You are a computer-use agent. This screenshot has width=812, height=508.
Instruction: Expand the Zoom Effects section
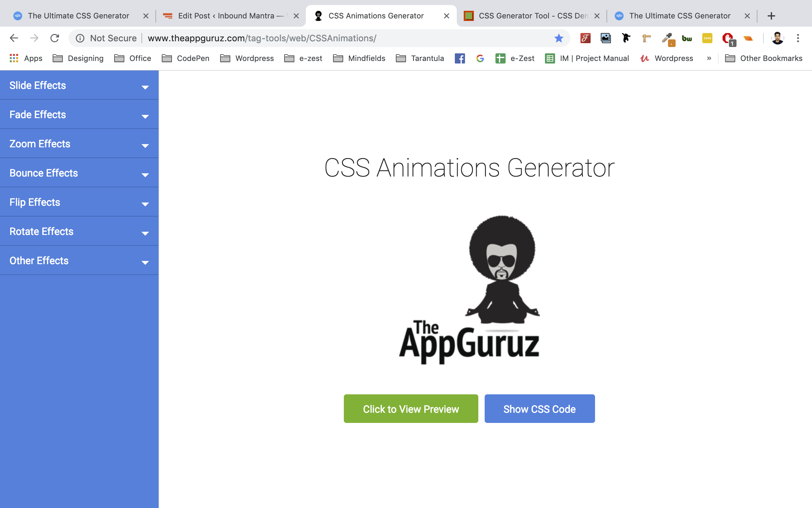point(79,144)
